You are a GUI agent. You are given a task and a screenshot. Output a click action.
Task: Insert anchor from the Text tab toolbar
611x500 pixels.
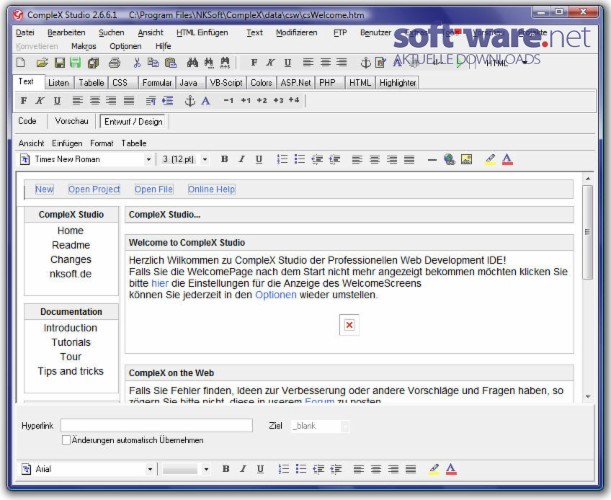click(x=189, y=101)
